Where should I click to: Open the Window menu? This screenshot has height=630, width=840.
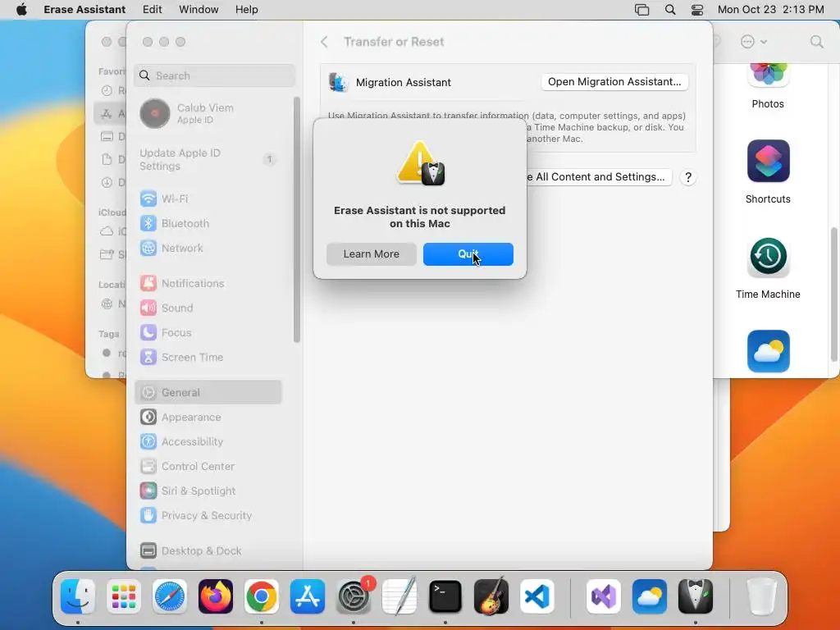point(199,10)
